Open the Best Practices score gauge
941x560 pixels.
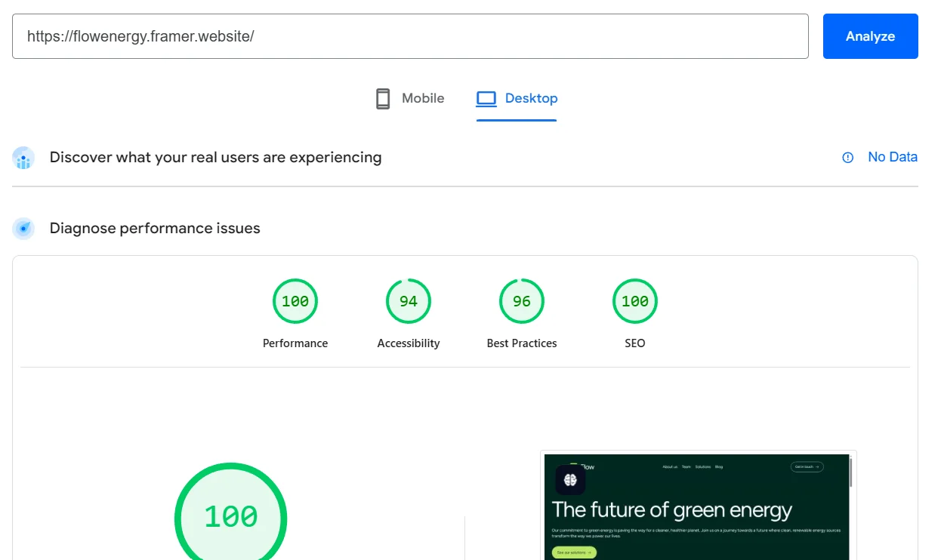(x=522, y=301)
